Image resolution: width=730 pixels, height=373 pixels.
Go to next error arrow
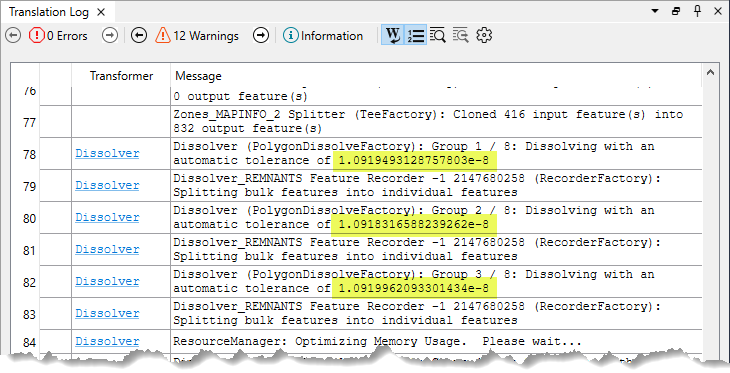(x=110, y=35)
